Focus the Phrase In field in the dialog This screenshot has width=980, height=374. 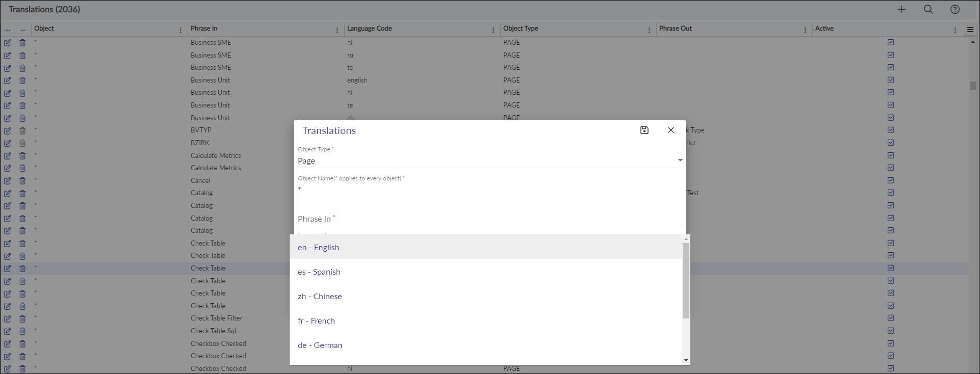click(x=490, y=219)
